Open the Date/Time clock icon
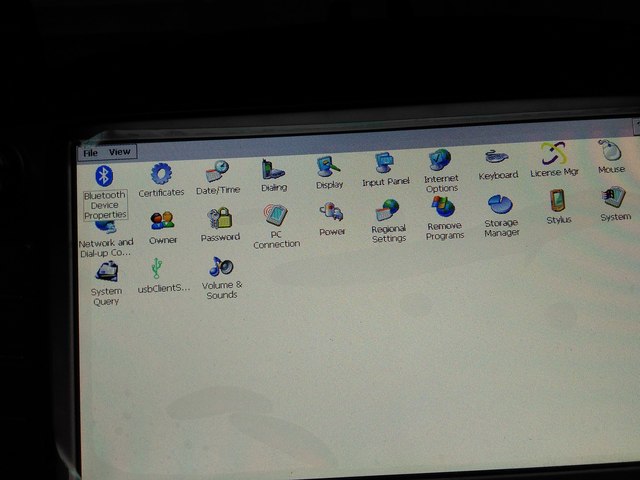Screen dimensions: 640x480 click(x=217, y=171)
